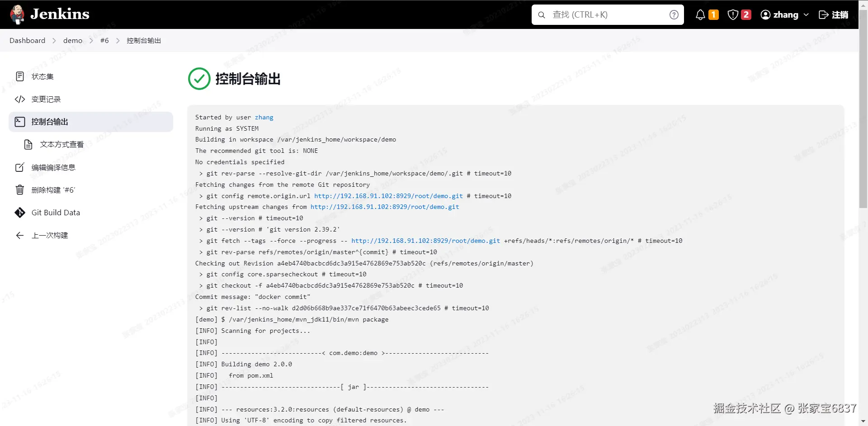This screenshot has height=426, width=868.
Task: Click the orange notification count badge 1
Action: [x=713, y=15]
